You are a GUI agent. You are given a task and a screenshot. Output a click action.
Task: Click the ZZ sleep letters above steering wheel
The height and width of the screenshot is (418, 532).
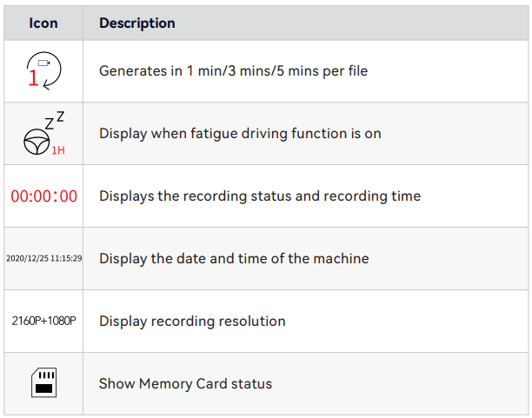click(x=54, y=121)
